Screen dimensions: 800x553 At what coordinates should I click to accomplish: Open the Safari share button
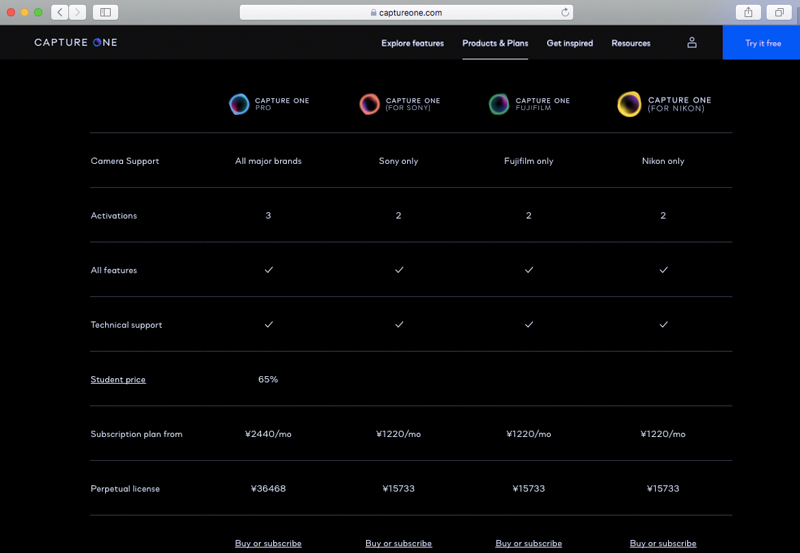[748, 12]
